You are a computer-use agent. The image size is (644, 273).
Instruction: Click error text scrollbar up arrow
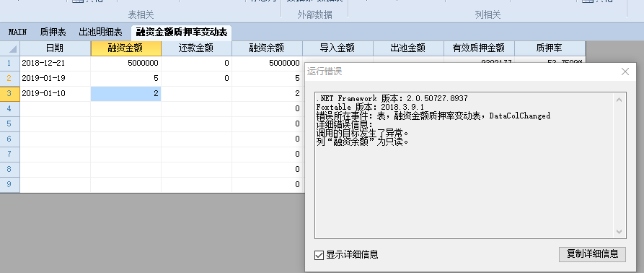(x=619, y=100)
